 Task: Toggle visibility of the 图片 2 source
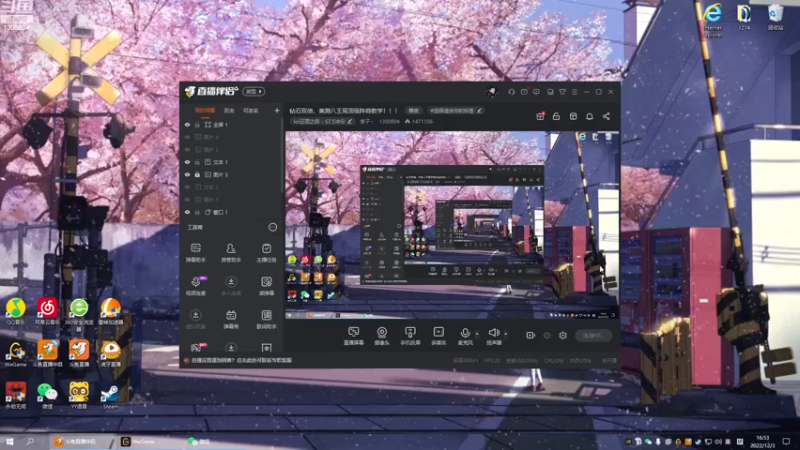(x=187, y=149)
